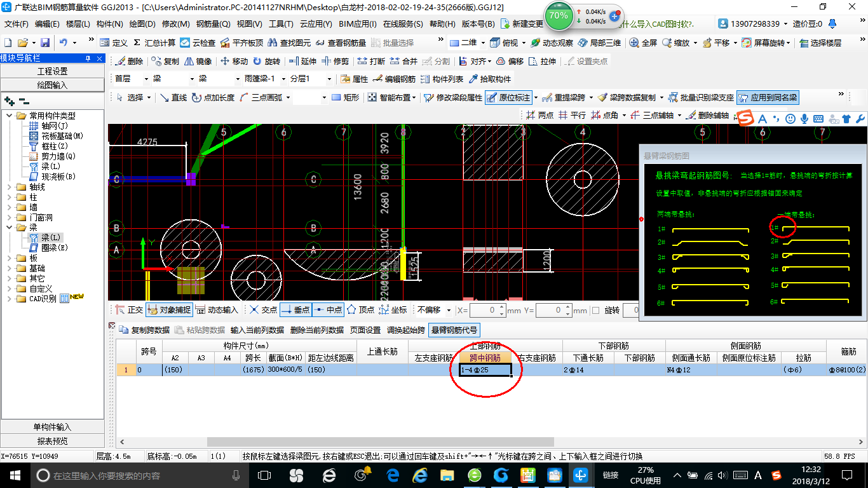868x488 pixels.
Task: Click the X coordinate input field
Action: tap(487, 310)
